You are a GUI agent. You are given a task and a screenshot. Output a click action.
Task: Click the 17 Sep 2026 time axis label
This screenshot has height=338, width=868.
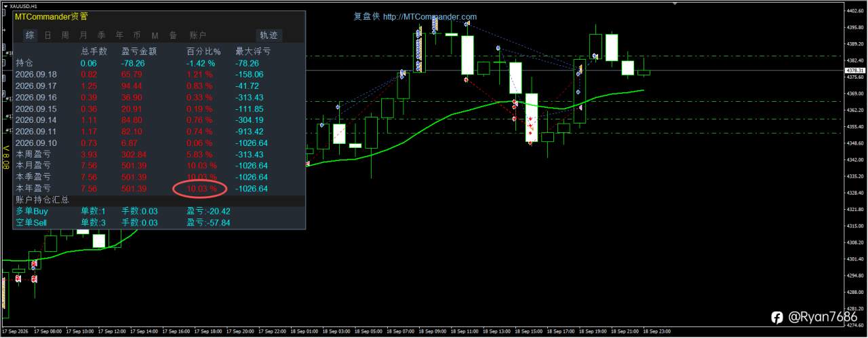coord(14,332)
